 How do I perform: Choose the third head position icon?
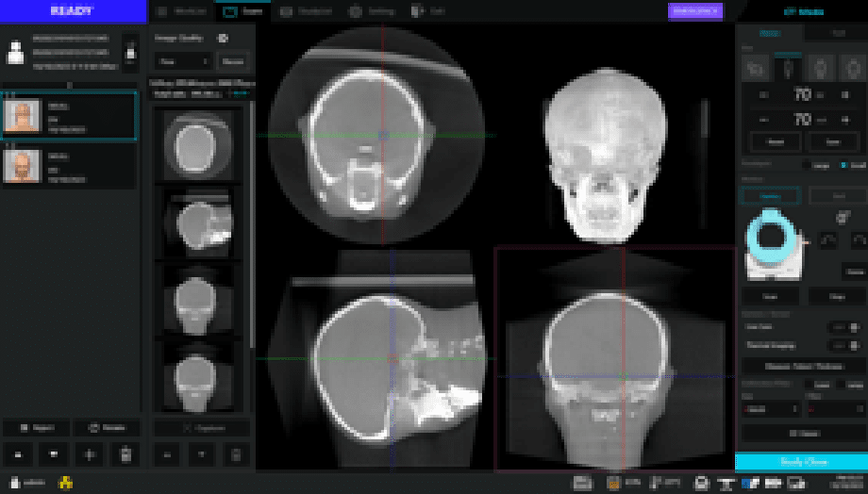pyautogui.click(x=819, y=68)
